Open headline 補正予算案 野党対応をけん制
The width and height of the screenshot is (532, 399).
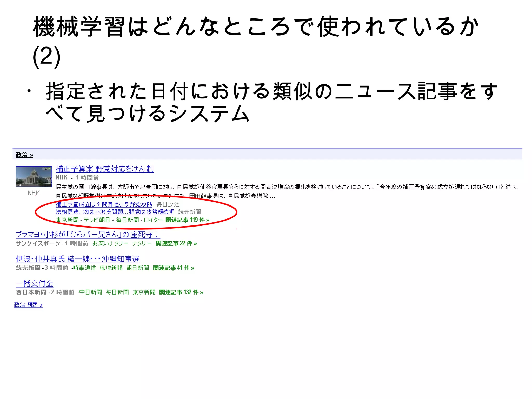click(x=105, y=169)
